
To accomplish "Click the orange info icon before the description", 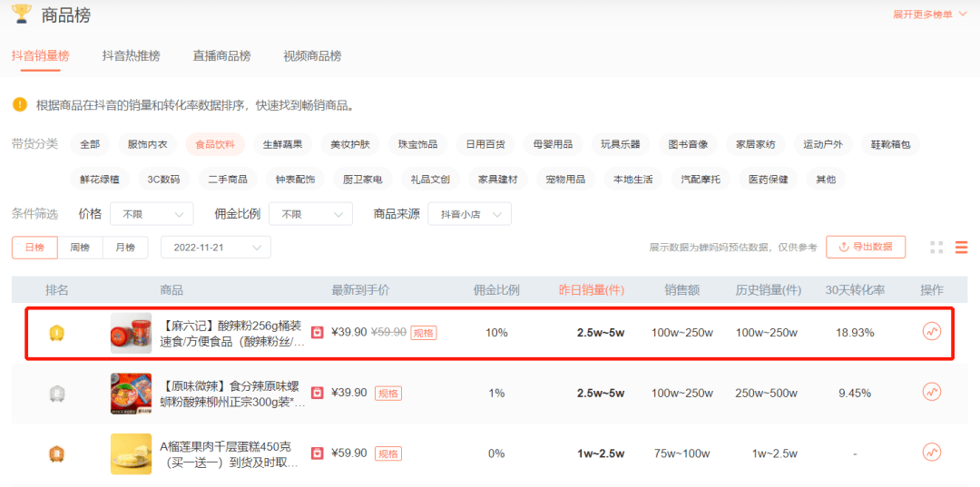I will [19, 105].
